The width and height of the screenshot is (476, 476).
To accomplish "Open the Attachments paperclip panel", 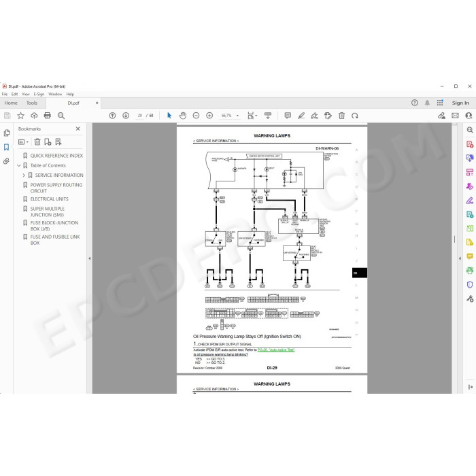I will [x=6, y=161].
